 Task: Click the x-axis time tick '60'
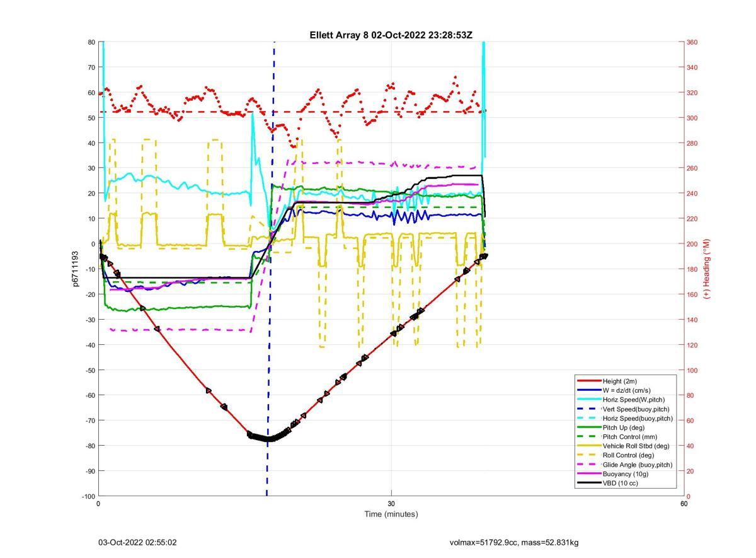point(684,504)
